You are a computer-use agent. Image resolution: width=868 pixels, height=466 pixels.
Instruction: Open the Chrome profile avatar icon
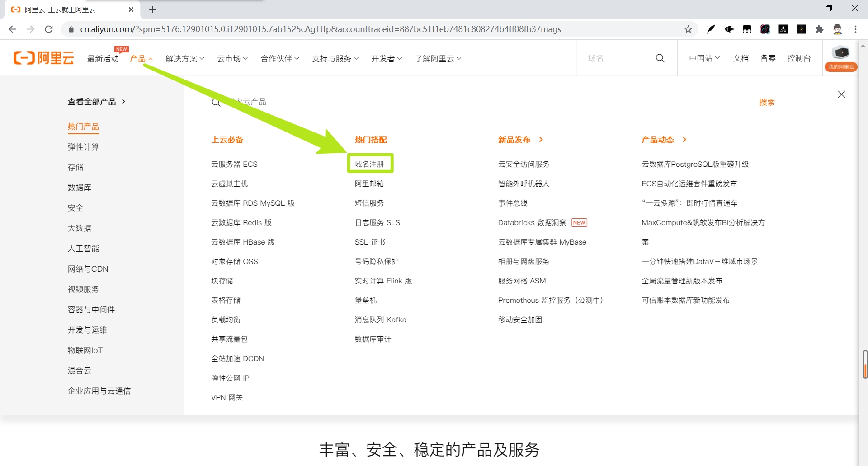838,29
